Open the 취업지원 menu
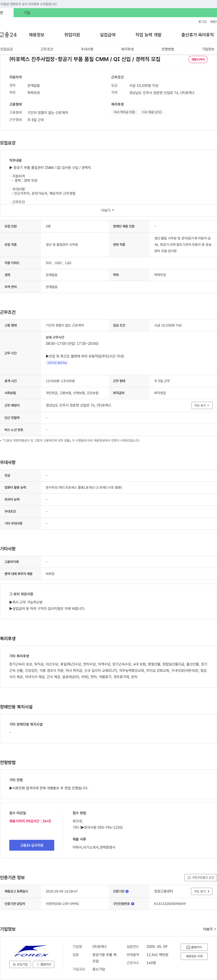The width and height of the screenshot is (217, 980). tap(72, 35)
